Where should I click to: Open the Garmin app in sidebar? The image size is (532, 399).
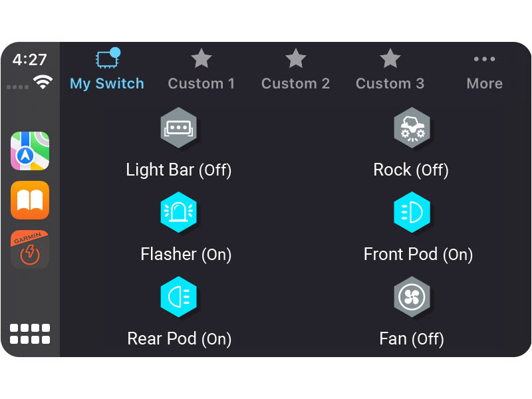click(x=30, y=249)
